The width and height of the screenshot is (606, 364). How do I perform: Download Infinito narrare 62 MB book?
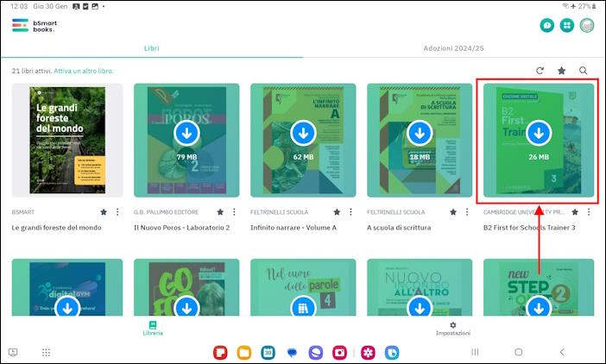pyautogui.click(x=303, y=133)
